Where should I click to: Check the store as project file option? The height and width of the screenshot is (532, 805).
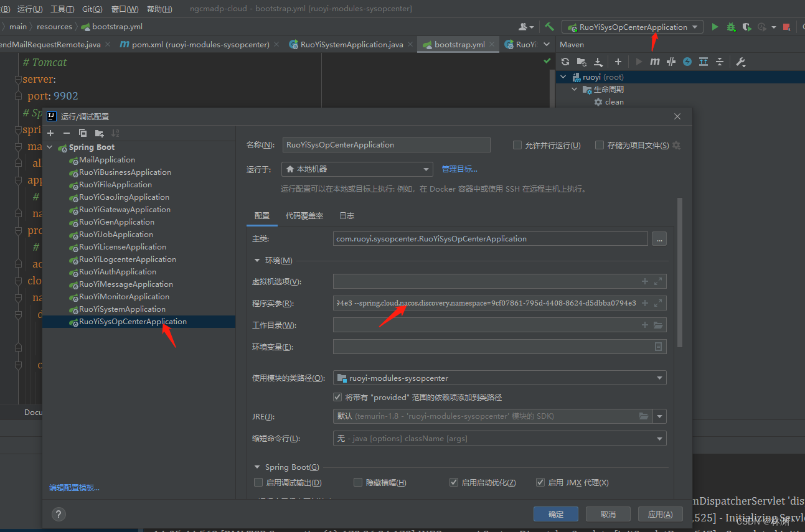[x=600, y=145]
